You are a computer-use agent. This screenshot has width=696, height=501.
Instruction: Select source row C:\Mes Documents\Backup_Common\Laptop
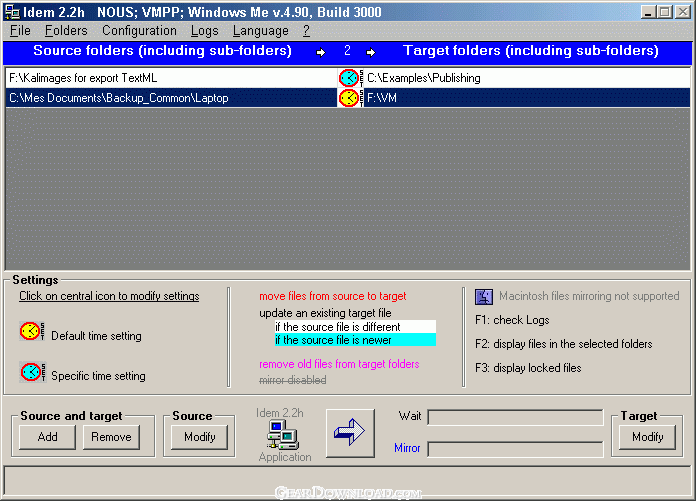coord(172,98)
